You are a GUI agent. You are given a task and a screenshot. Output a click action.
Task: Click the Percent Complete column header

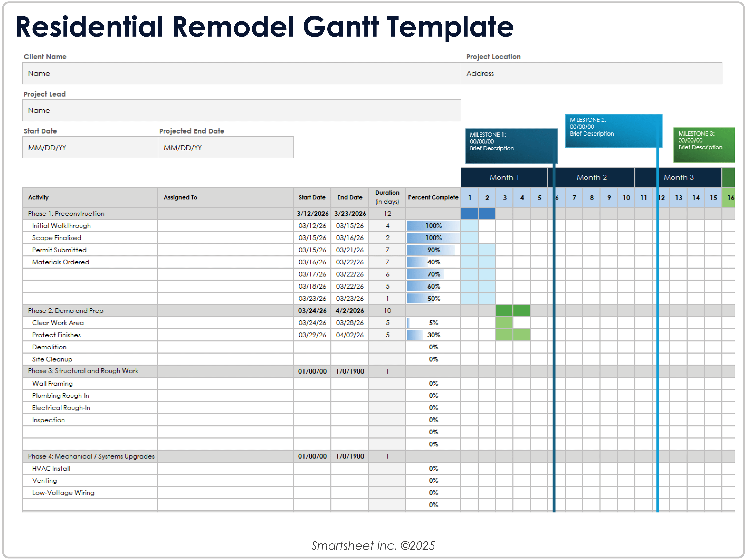(433, 197)
